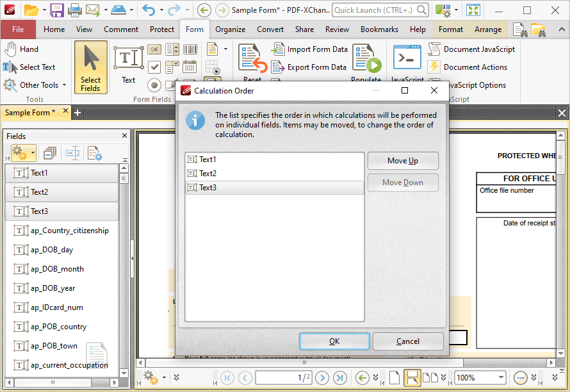Click the Import Form Data button
The height and width of the screenshot is (392, 570).
click(310, 49)
